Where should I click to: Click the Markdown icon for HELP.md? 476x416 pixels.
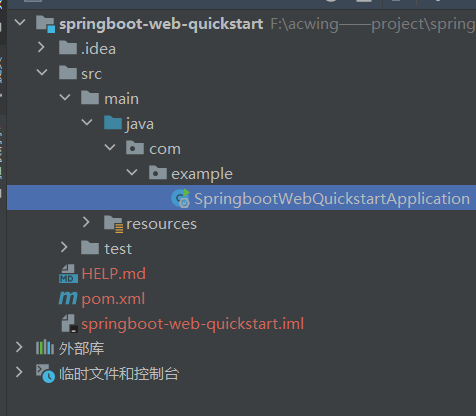click(68, 274)
